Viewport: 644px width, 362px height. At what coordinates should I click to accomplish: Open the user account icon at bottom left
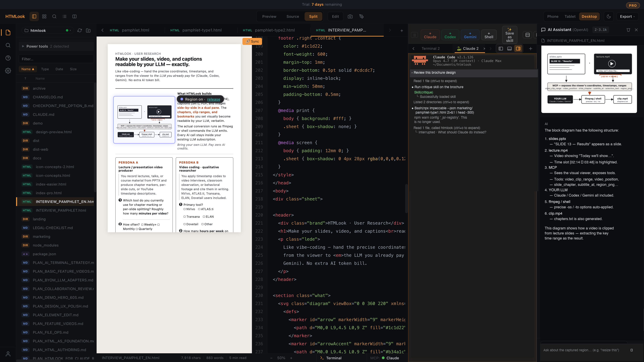(8, 354)
